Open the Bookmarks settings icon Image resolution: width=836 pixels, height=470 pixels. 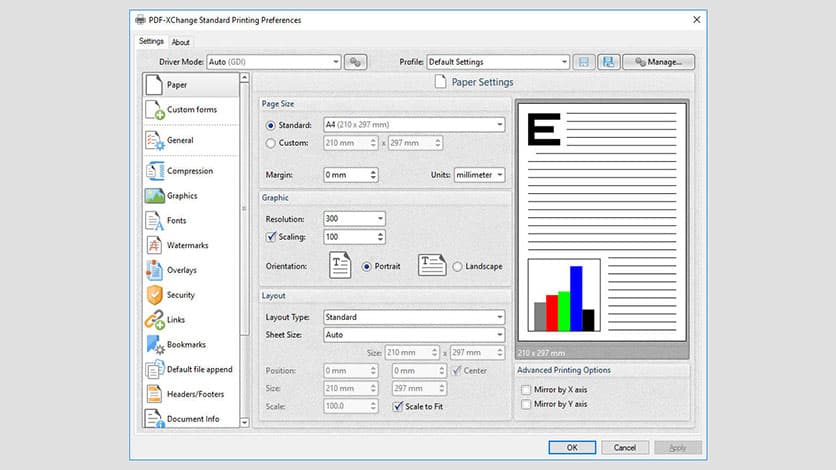click(155, 345)
